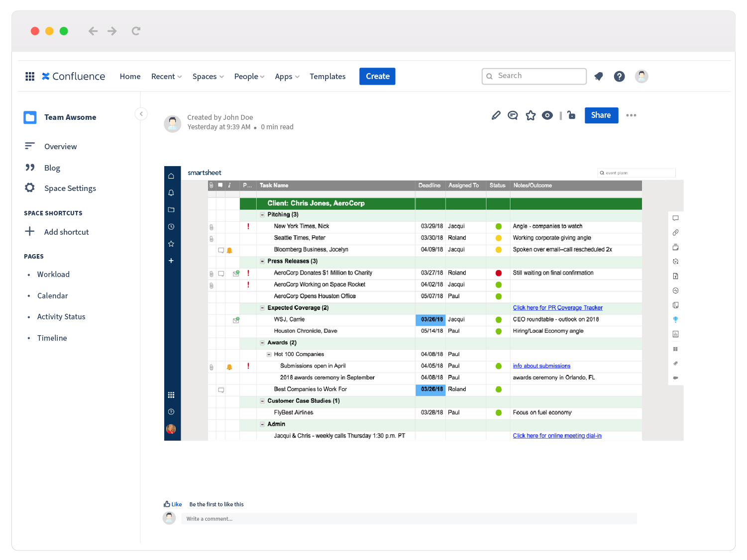
Task: Open Smartsheet summary chart icon on right
Action: point(675,334)
